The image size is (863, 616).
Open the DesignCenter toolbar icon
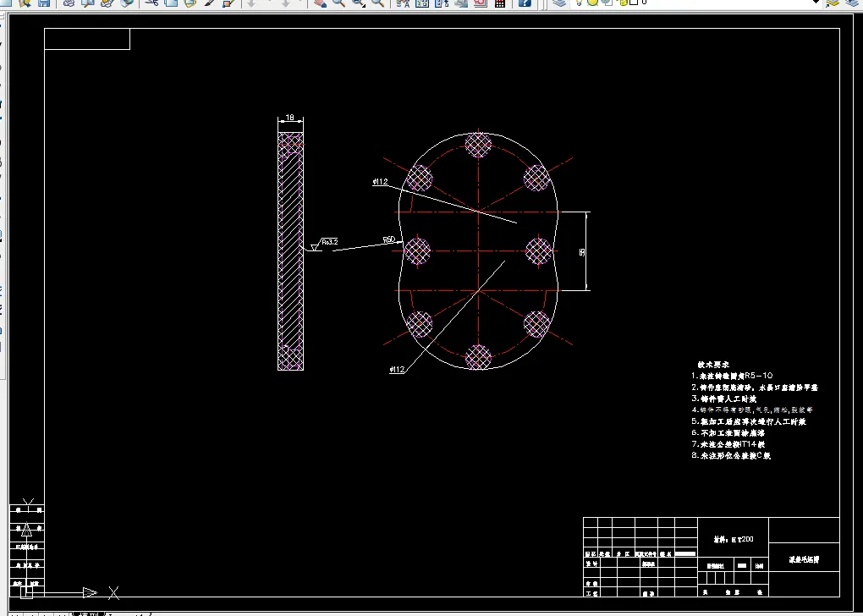[422, 3]
